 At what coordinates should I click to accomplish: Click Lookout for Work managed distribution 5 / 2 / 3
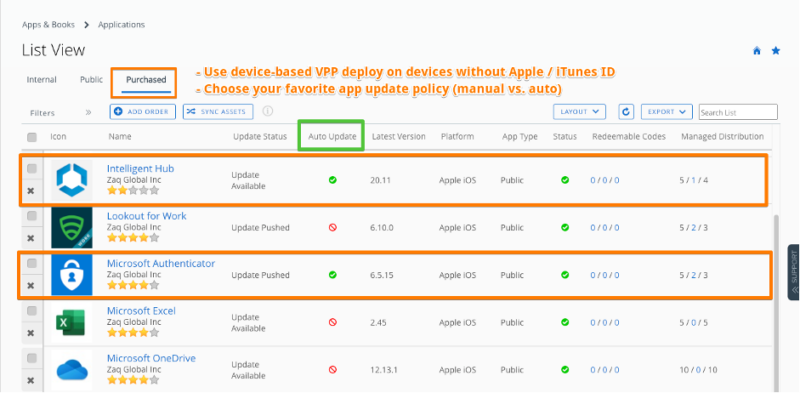pos(693,228)
